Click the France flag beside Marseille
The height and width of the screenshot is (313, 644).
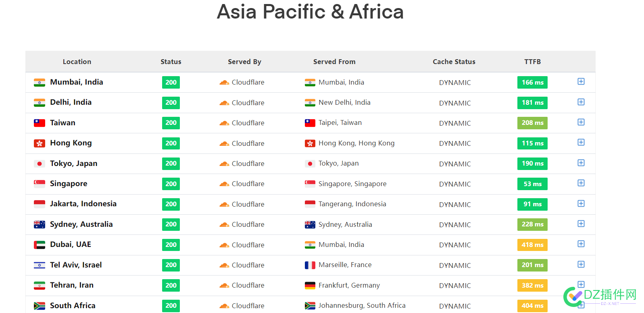310,265
